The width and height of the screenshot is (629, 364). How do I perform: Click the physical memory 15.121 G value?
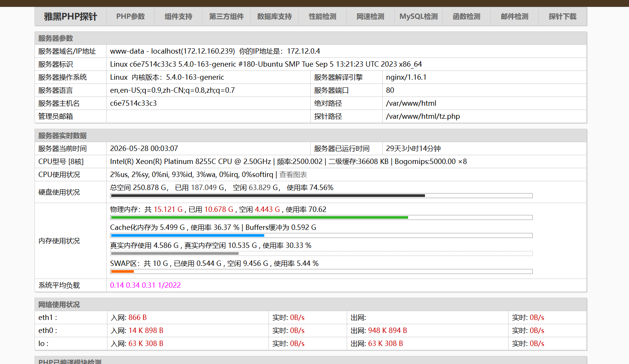click(168, 209)
